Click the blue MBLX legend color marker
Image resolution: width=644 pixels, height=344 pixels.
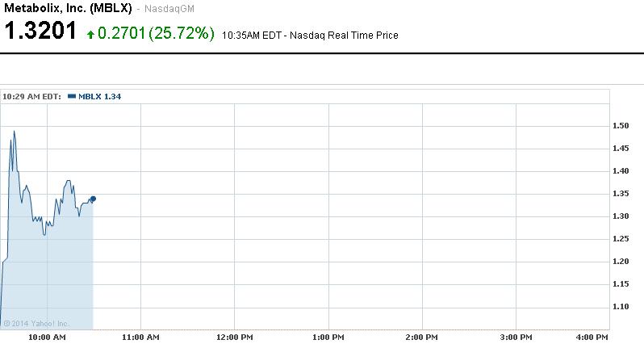72,96
